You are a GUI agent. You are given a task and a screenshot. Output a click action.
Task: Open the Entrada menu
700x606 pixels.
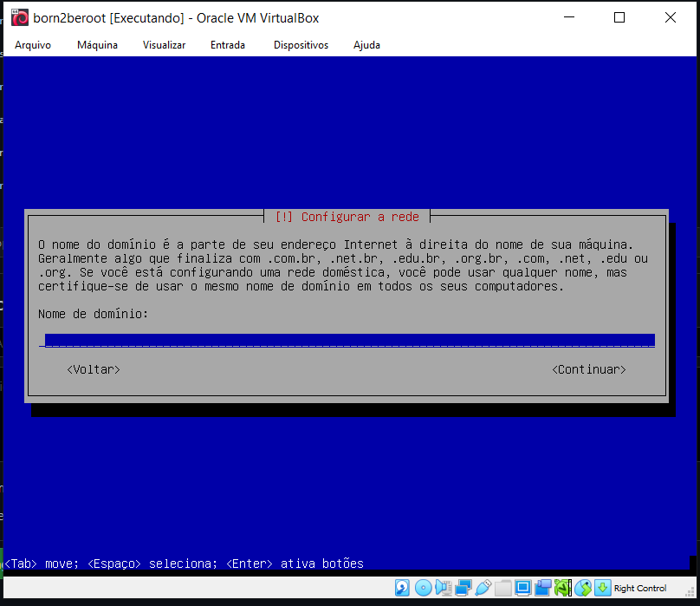(227, 45)
